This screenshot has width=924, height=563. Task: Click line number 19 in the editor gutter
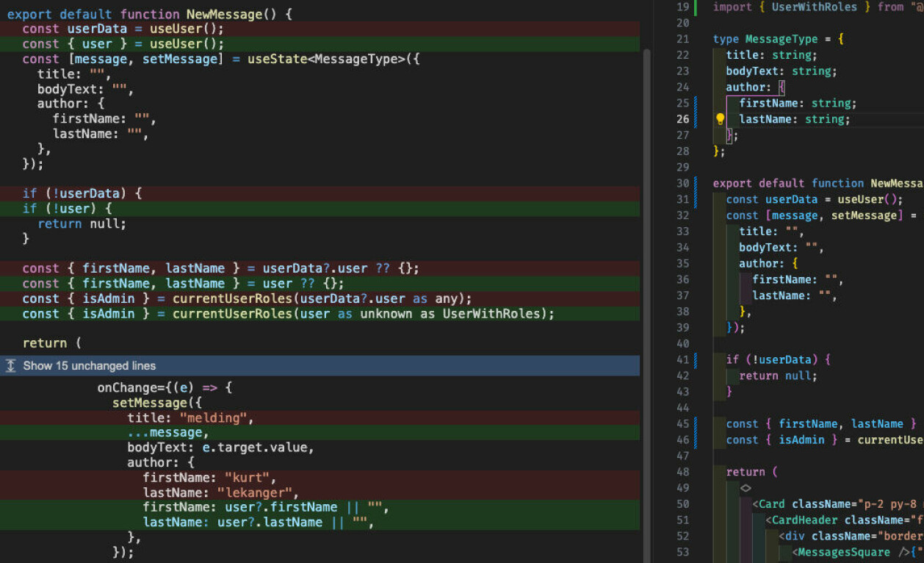tap(682, 7)
